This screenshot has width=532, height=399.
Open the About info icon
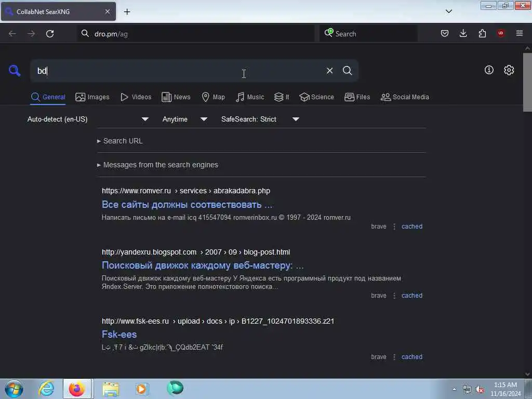pos(489,70)
